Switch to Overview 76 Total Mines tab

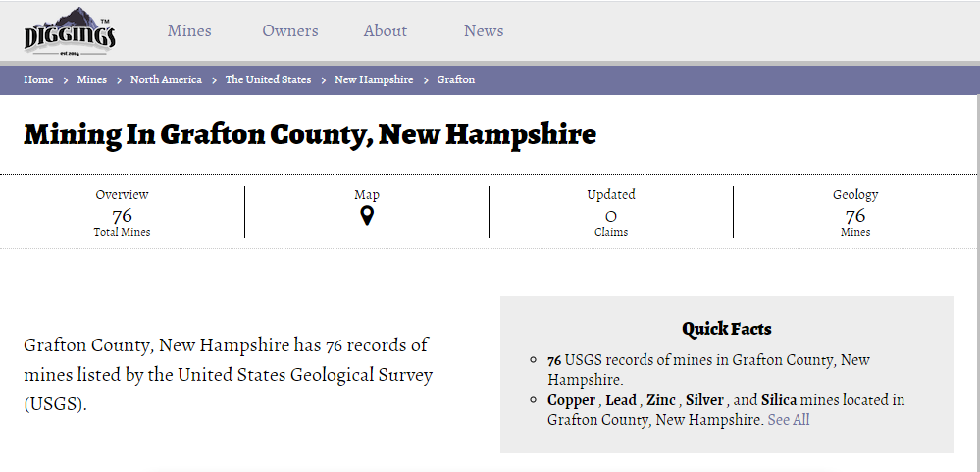123,212
